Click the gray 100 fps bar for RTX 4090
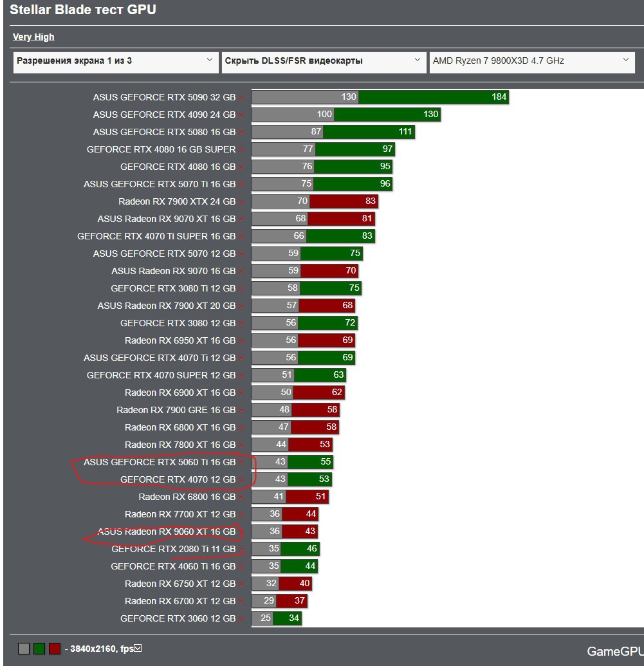The image size is (644, 666). [293, 115]
